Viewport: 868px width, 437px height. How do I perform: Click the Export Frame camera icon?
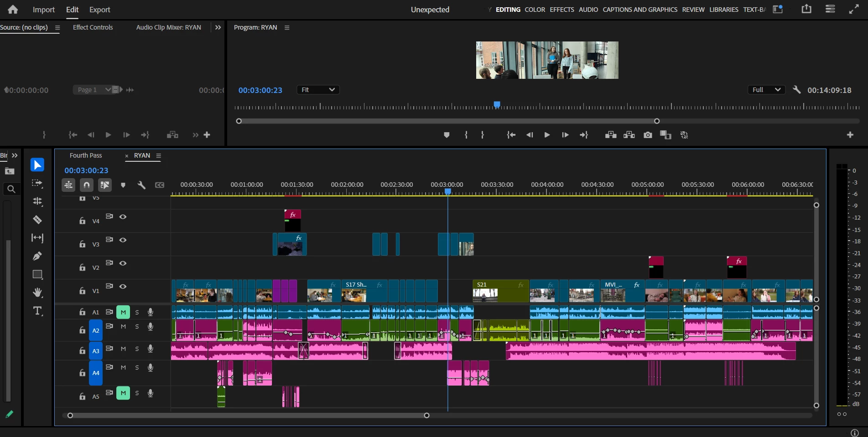(x=648, y=135)
